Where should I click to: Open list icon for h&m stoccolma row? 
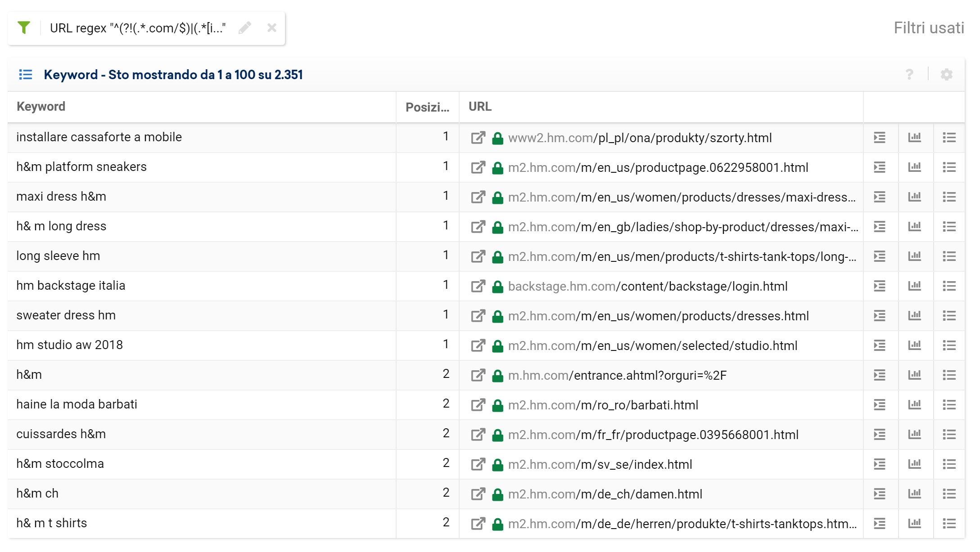click(949, 464)
